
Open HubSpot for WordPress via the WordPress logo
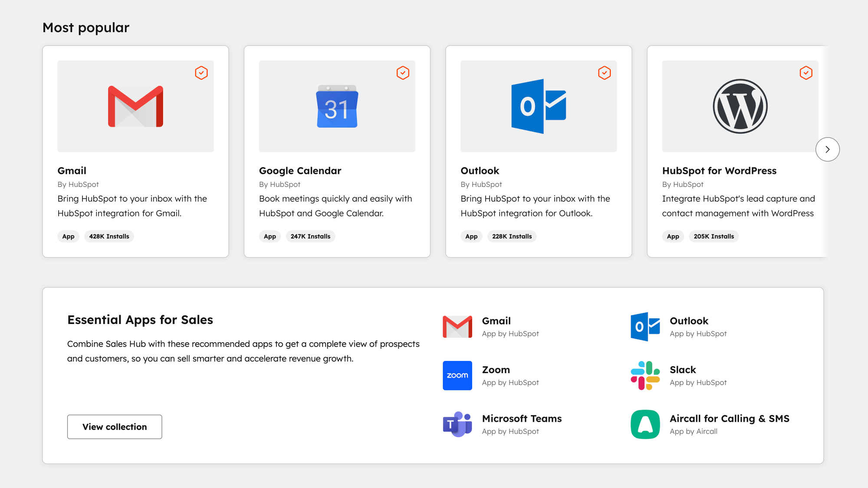[x=740, y=106]
